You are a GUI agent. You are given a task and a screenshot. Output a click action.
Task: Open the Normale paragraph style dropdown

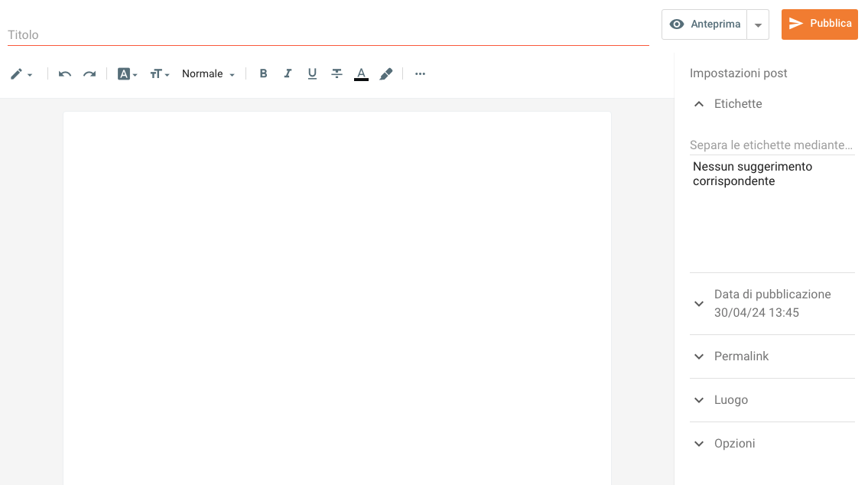point(208,73)
